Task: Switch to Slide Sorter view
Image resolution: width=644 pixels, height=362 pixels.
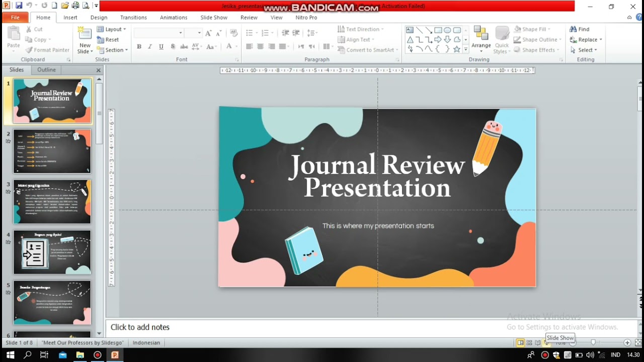Action: pyautogui.click(x=529, y=343)
